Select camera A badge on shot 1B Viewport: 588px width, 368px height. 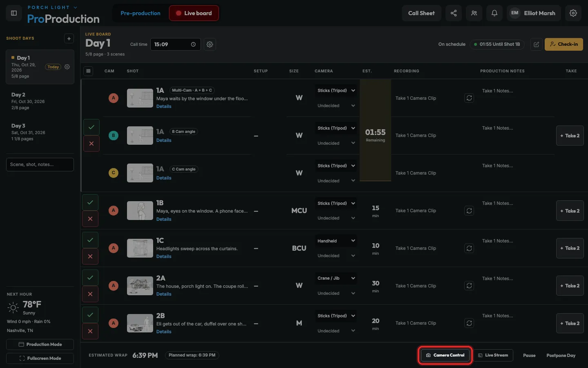[x=114, y=211]
